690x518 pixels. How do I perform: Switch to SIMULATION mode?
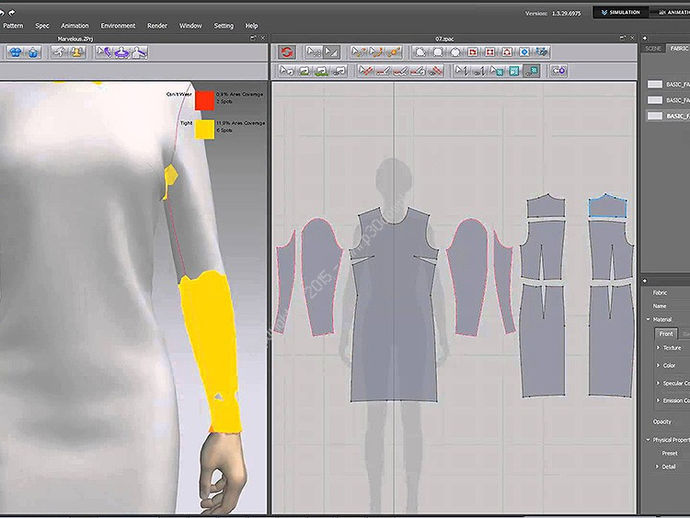(620, 12)
